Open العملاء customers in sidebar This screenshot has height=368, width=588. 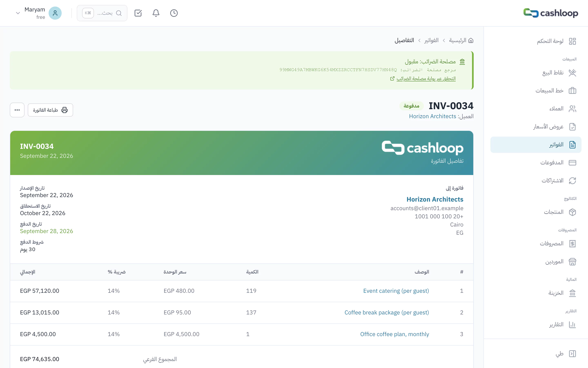point(536,109)
